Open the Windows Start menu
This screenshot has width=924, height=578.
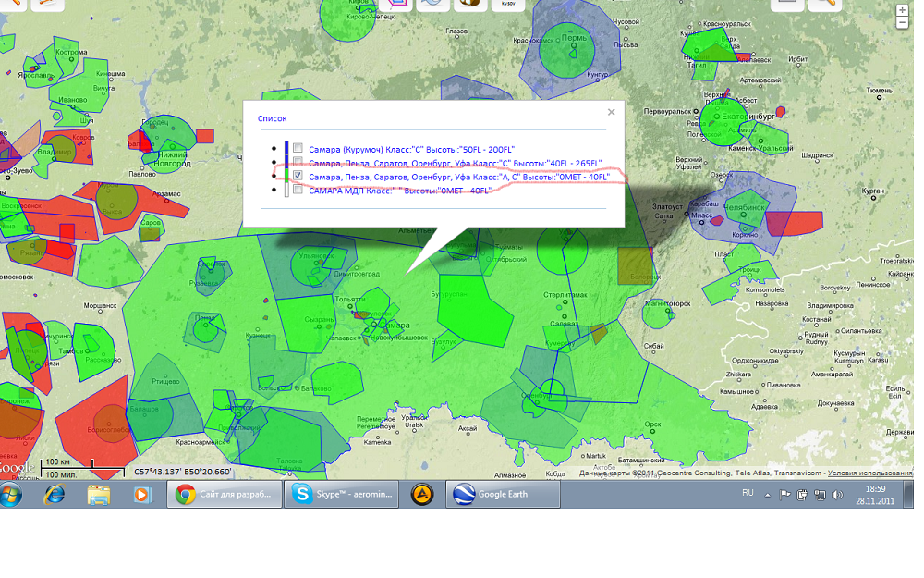(13, 495)
